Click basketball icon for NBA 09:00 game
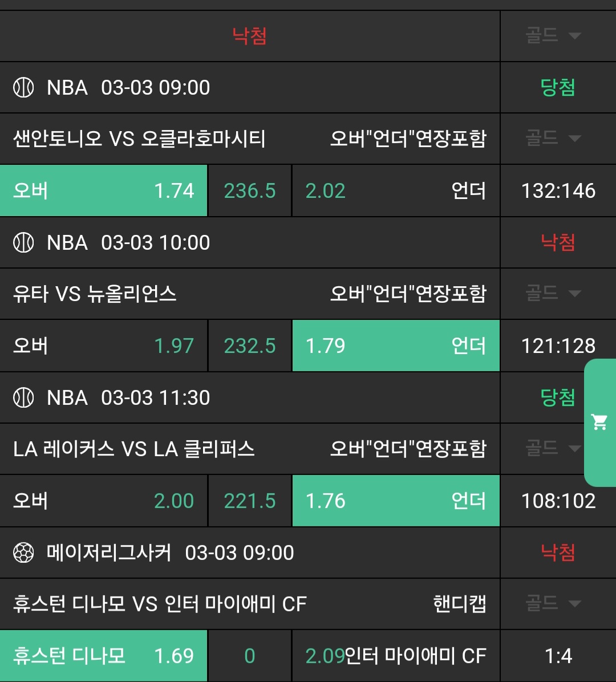The height and width of the screenshot is (682, 616). point(23,88)
